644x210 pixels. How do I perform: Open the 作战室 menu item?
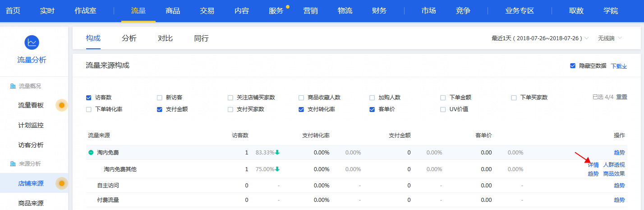pyautogui.click(x=85, y=10)
